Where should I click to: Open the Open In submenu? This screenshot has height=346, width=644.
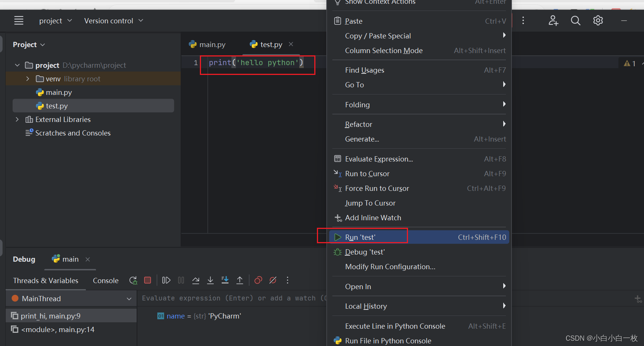[420, 287]
